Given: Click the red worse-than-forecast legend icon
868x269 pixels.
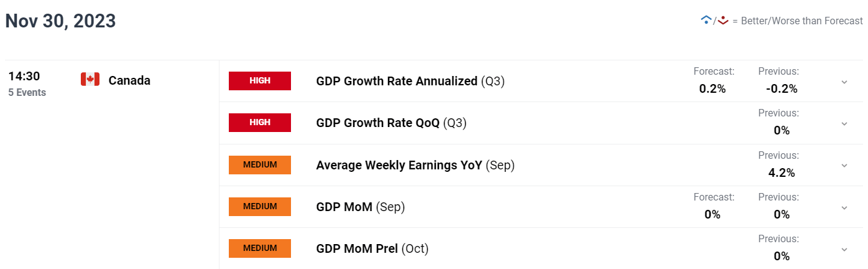Looking at the screenshot, I should (x=723, y=20).
